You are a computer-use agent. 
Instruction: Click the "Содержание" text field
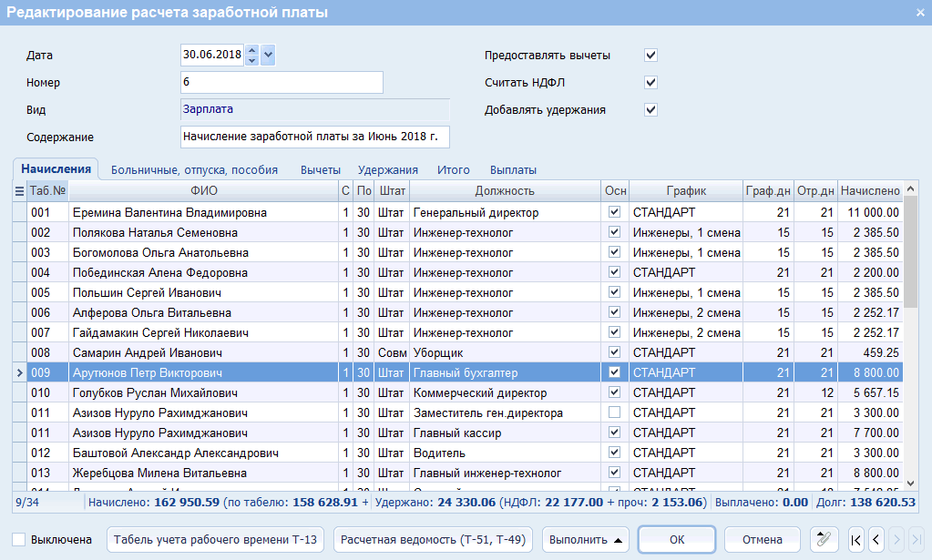(x=315, y=137)
